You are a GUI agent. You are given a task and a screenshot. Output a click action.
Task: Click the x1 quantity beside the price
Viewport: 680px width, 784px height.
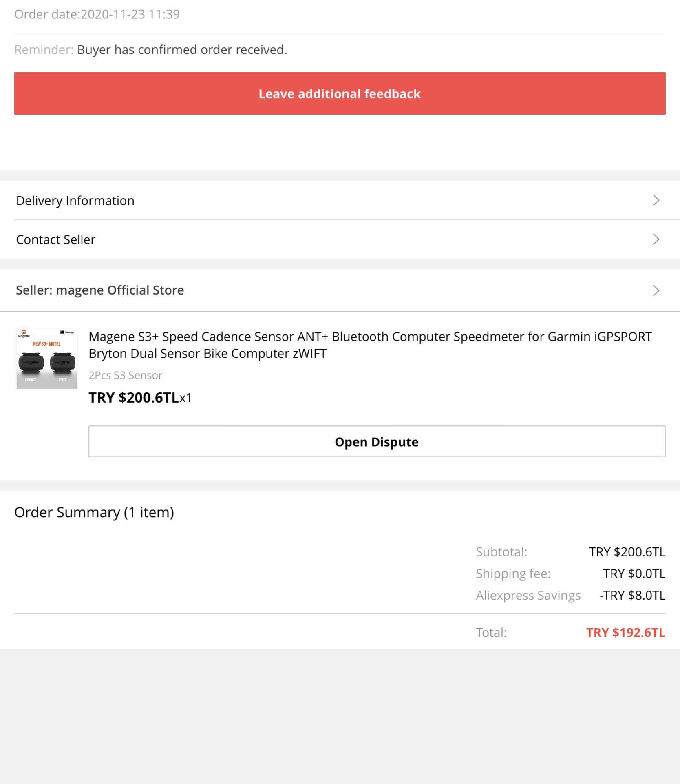point(186,398)
